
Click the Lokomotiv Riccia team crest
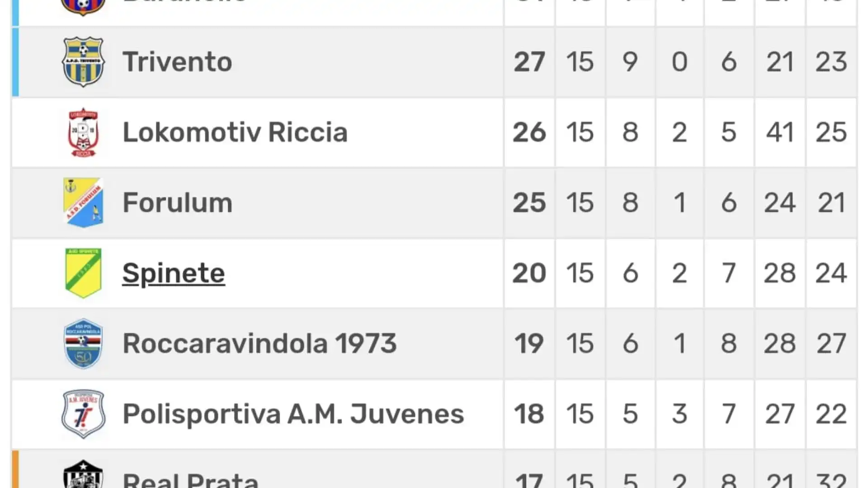(83, 132)
